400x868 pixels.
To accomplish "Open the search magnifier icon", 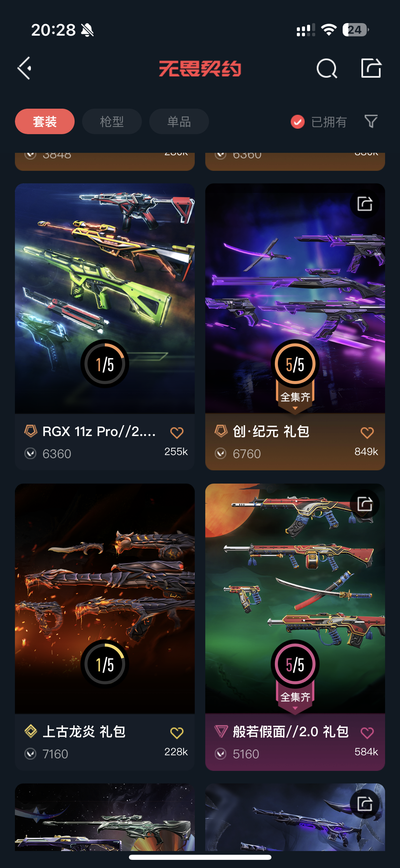I will point(327,68).
